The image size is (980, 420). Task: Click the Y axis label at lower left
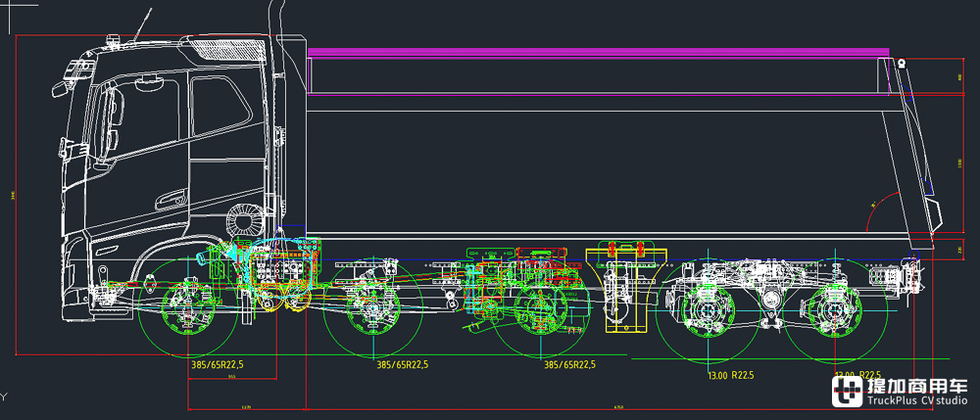[4, 397]
